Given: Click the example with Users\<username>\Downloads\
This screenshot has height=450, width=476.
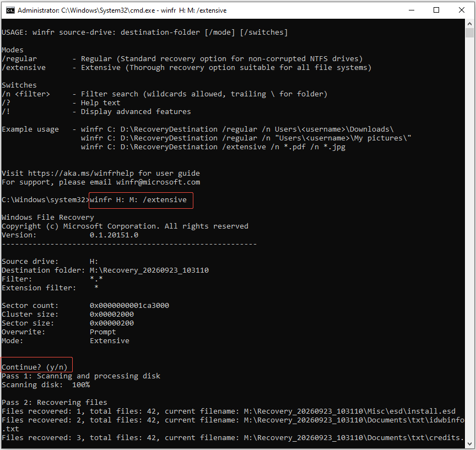Looking at the screenshot, I should pos(237,129).
